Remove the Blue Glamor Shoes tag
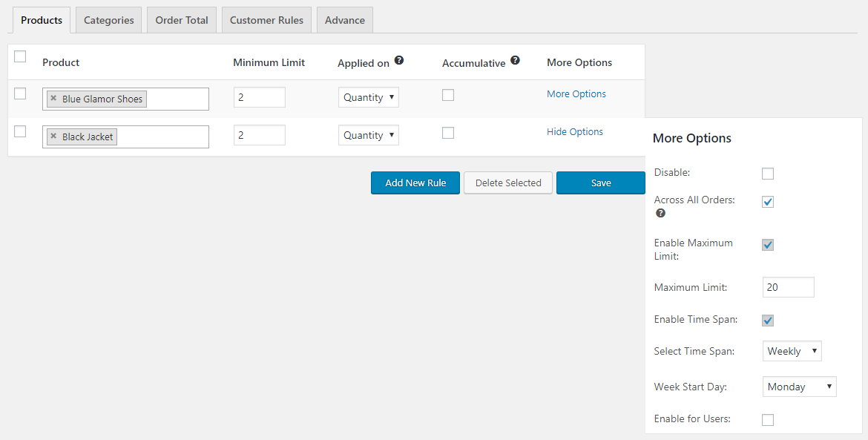 53,99
